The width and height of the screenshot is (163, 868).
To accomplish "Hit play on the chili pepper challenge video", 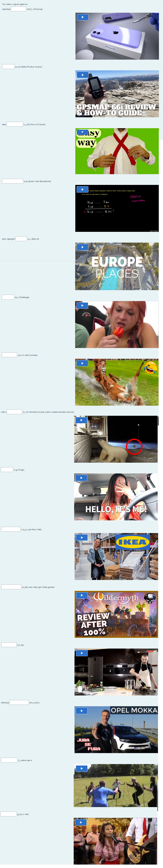I will pyautogui.click(x=82, y=305).
